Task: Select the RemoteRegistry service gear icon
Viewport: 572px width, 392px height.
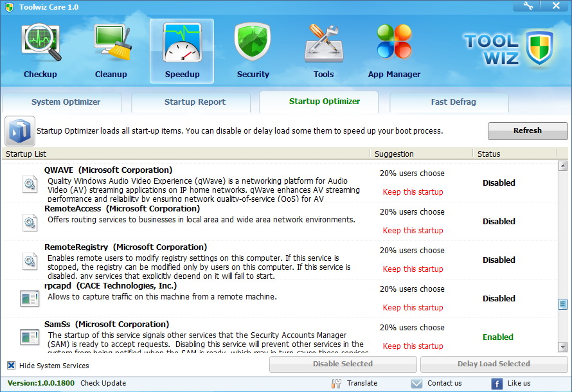Action: (x=30, y=261)
